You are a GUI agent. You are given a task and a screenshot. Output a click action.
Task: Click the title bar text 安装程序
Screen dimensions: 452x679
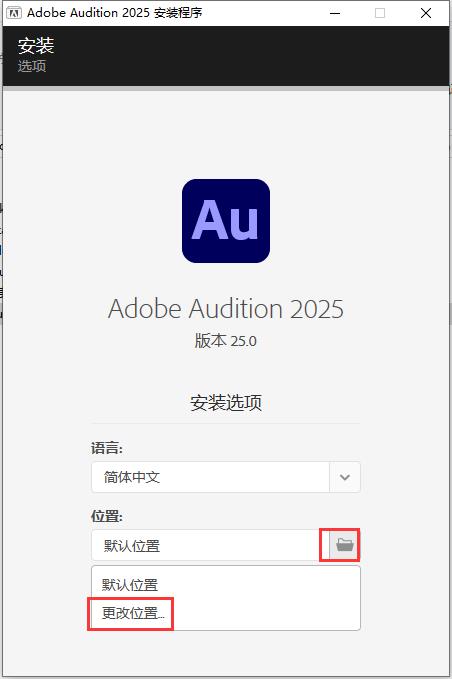pyautogui.click(x=178, y=13)
